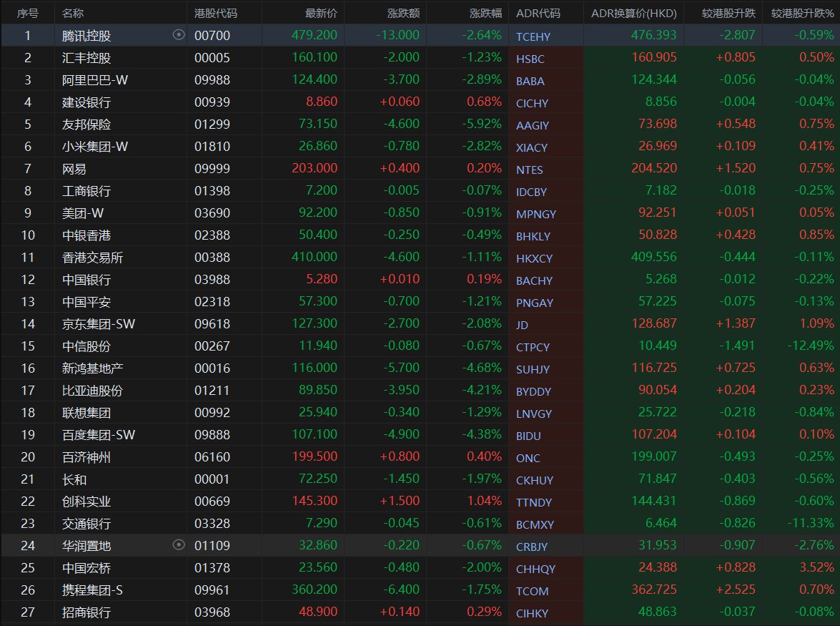Sort by the 较港股升跌% column header
Screen dimensions: 840x626
tap(803, 14)
